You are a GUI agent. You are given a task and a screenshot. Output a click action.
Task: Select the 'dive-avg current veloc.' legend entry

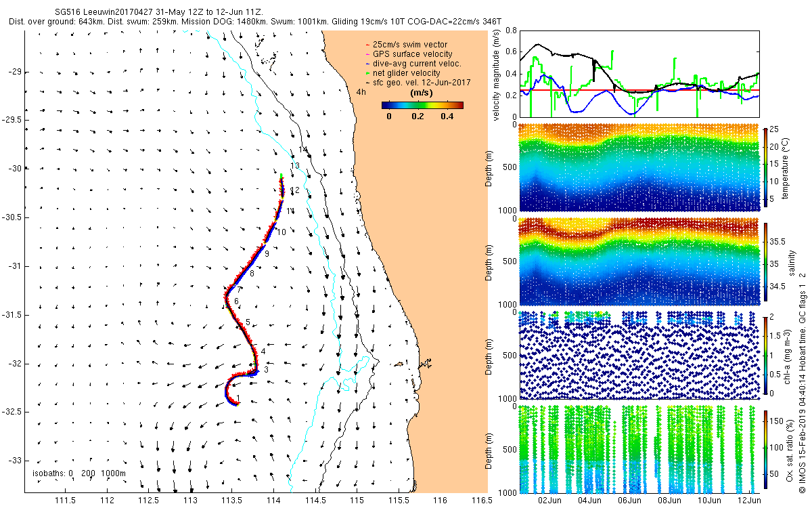coord(418,64)
